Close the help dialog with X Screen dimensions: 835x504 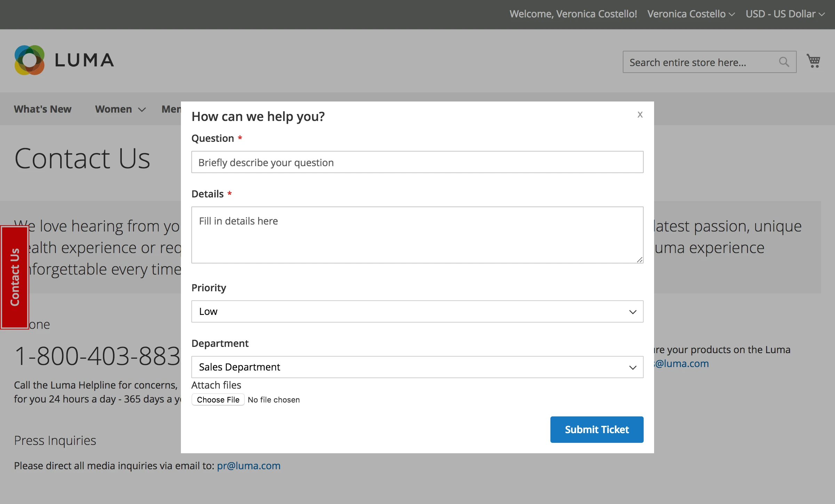[x=640, y=115]
